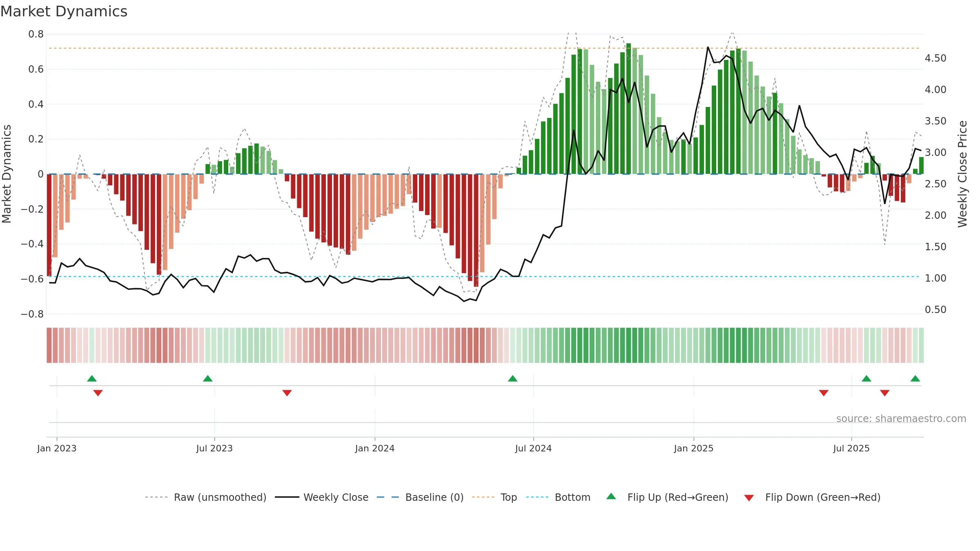Click the Flip Up triangle just before Jul 2024

pos(513,379)
